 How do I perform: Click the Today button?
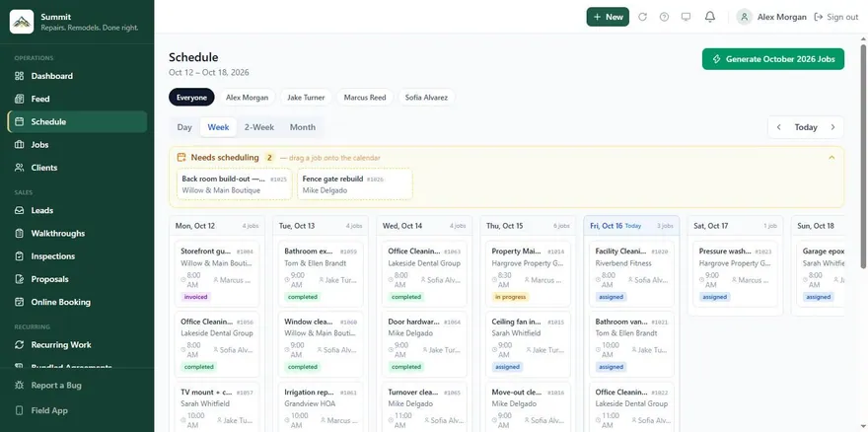[806, 127]
